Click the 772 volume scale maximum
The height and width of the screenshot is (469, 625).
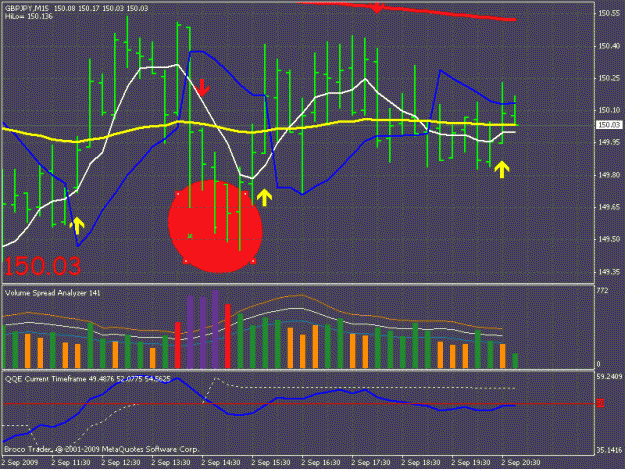pos(602,291)
